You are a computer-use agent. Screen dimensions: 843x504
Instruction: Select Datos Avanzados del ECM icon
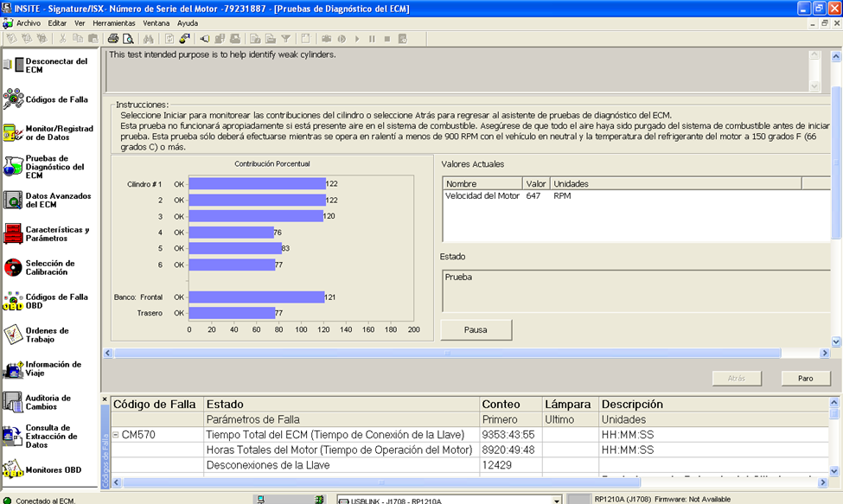[14, 200]
